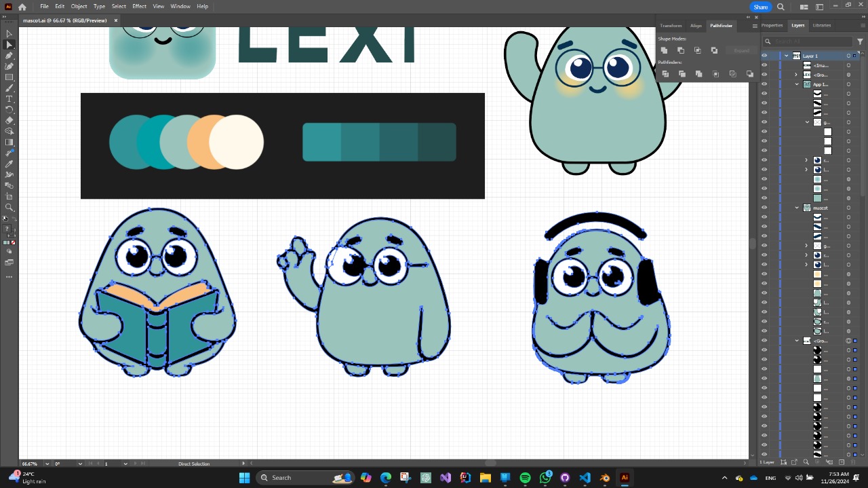Collapse the Layer 1 tree arrow
Image resolution: width=868 pixels, height=488 pixels.
tap(787, 56)
